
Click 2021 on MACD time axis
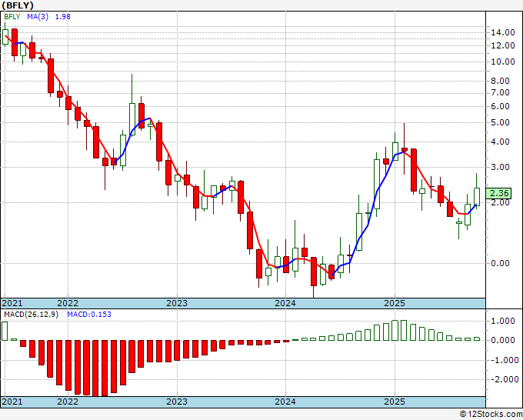(12, 402)
